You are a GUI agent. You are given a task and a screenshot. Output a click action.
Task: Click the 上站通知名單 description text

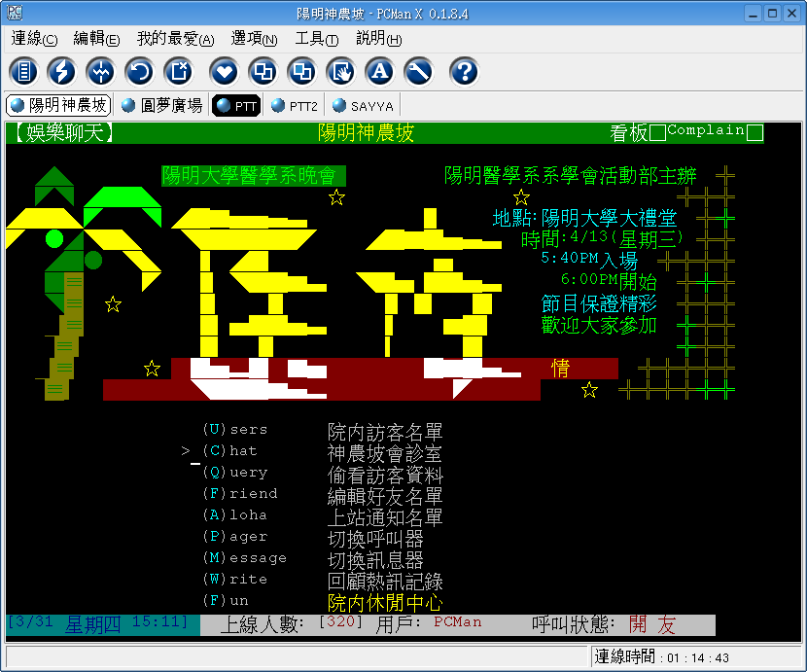(385, 517)
